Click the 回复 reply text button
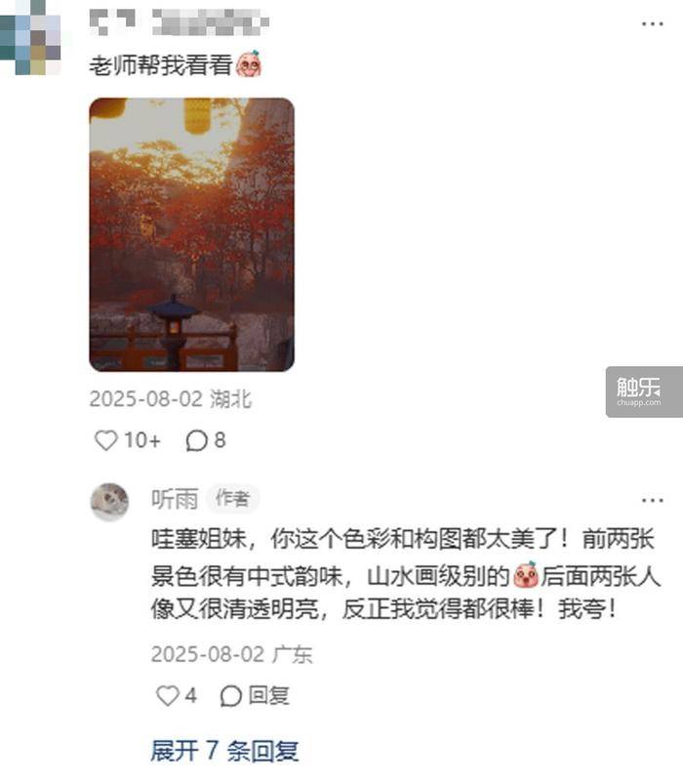This screenshot has width=683, height=784. [x=268, y=695]
